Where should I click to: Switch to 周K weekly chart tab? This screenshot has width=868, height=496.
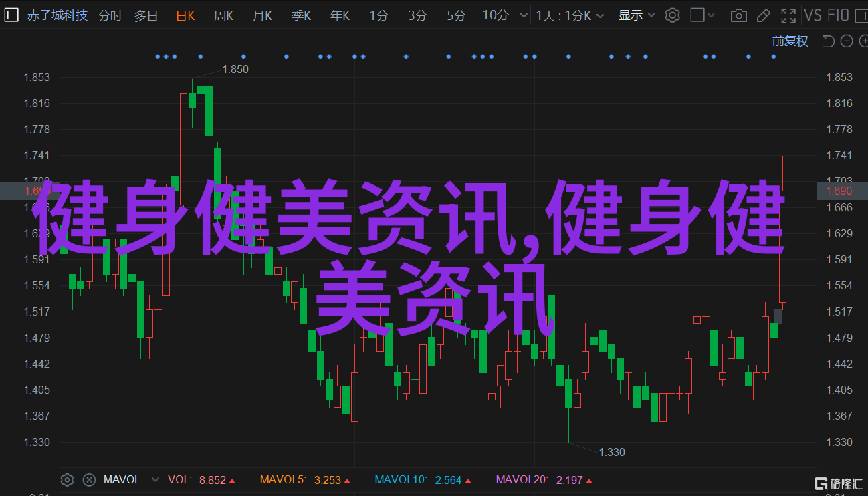pyautogui.click(x=223, y=15)
